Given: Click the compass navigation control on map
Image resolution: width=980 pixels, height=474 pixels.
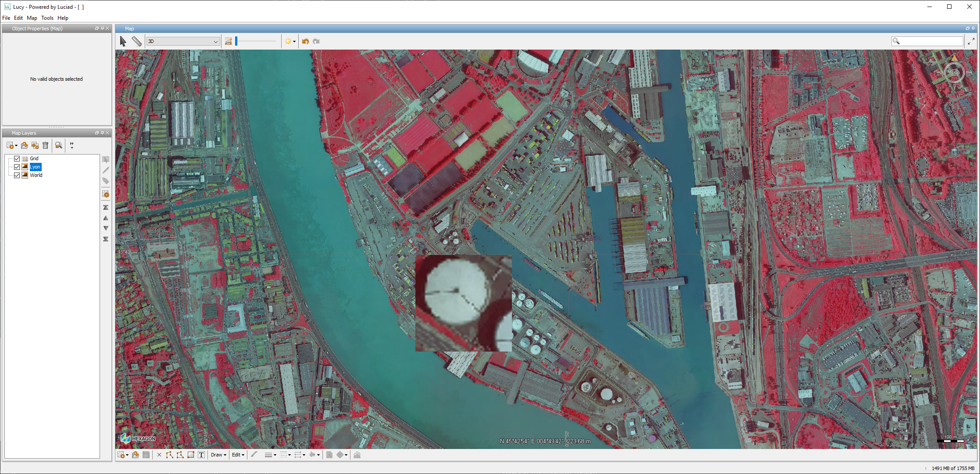Looking at the screenshot, I should (x=954, y=73).
